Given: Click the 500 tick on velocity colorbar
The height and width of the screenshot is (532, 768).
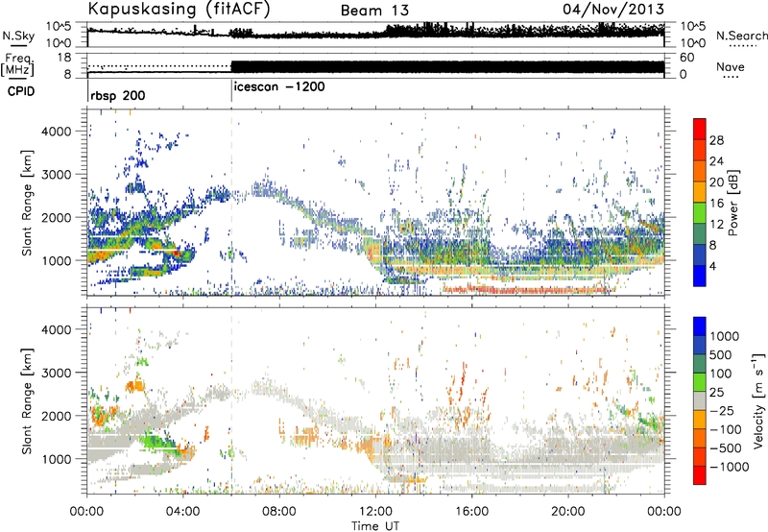Looking at the screenshot, I should 720,354.
